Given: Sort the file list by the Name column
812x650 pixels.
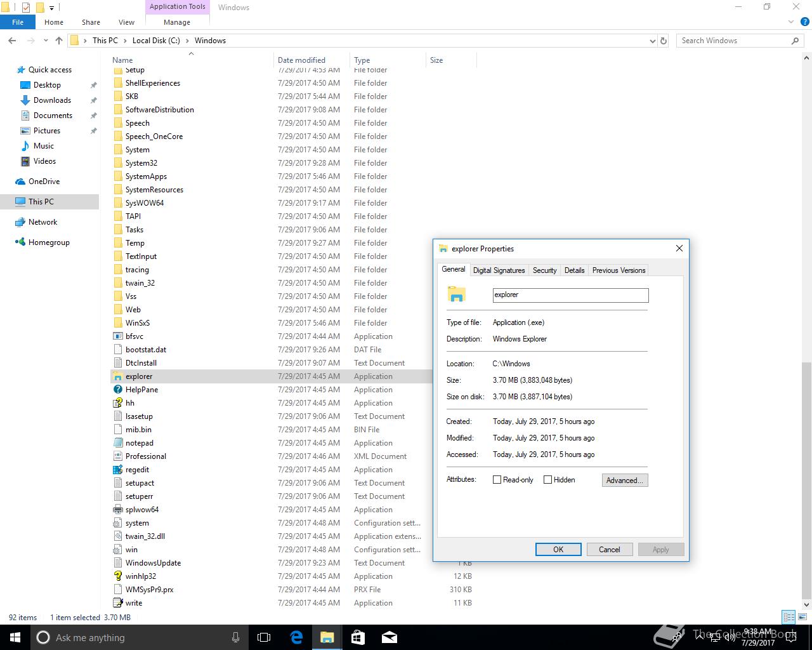Looking at the screenshot, I should pyautogui.click(x=191, y=60).
